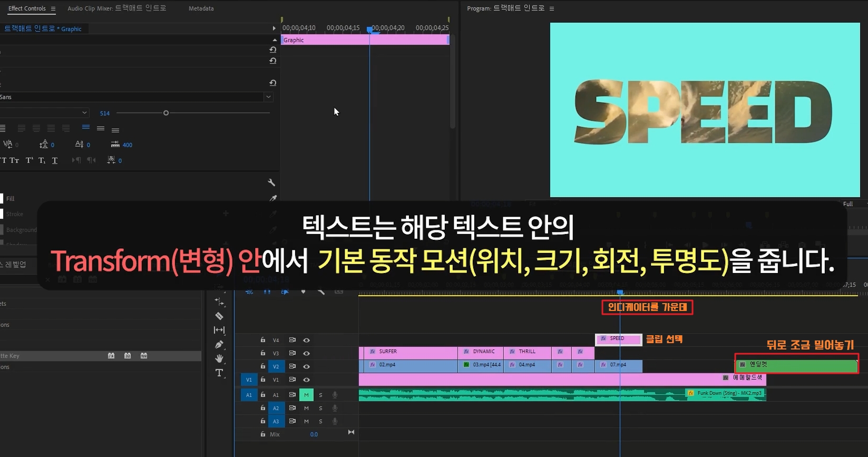
Task: Toggle sync lock on track V3
Action: click(x=292, y=353)
